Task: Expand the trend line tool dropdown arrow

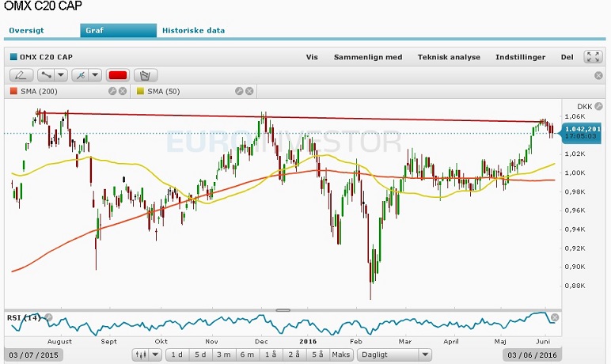Action: point(61,75)
